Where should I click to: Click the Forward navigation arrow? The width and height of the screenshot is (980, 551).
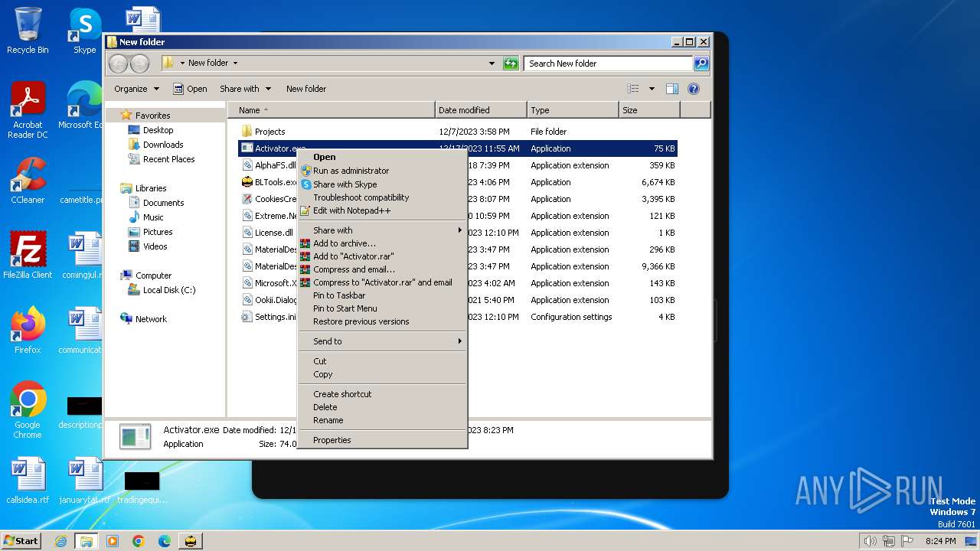point(139,64)
